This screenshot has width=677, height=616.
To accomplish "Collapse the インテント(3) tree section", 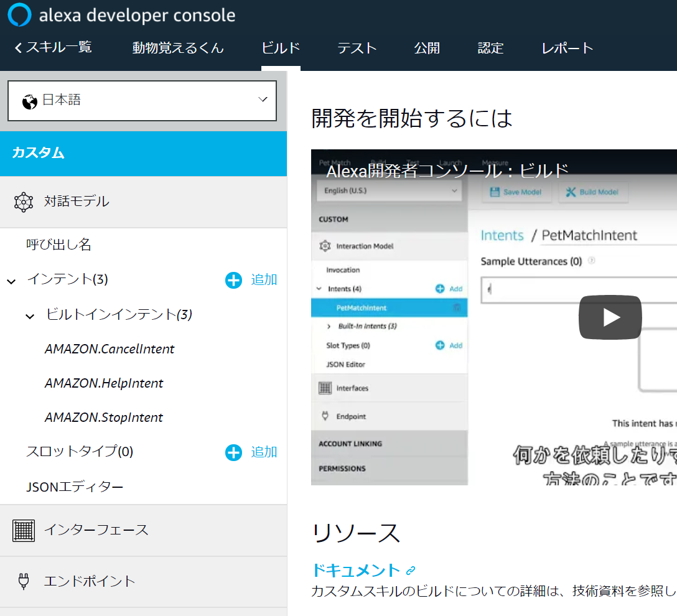I will [11, 281].
